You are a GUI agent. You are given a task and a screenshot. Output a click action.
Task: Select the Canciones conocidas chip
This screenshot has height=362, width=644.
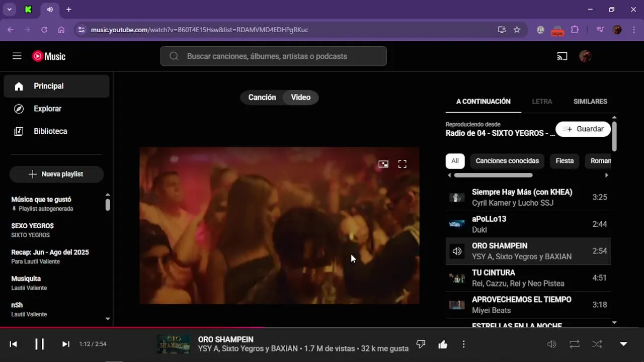coord(507,161)
